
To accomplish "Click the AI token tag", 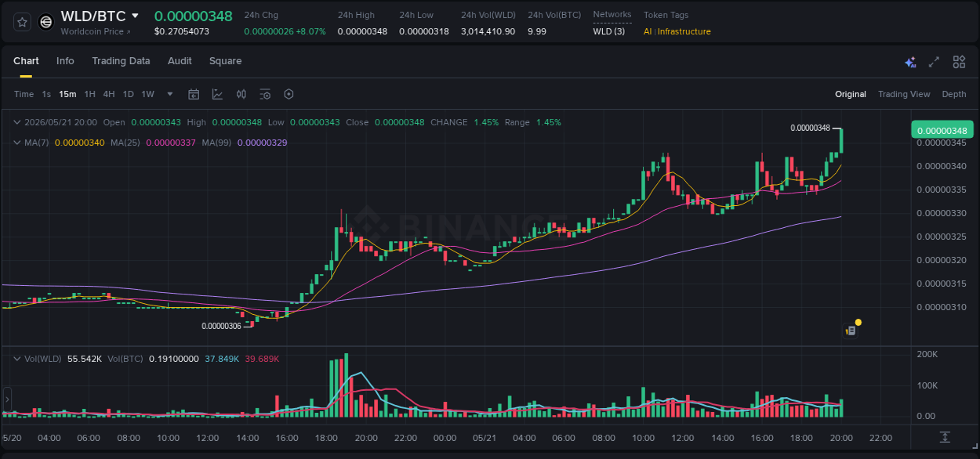I will click(648, 31).
